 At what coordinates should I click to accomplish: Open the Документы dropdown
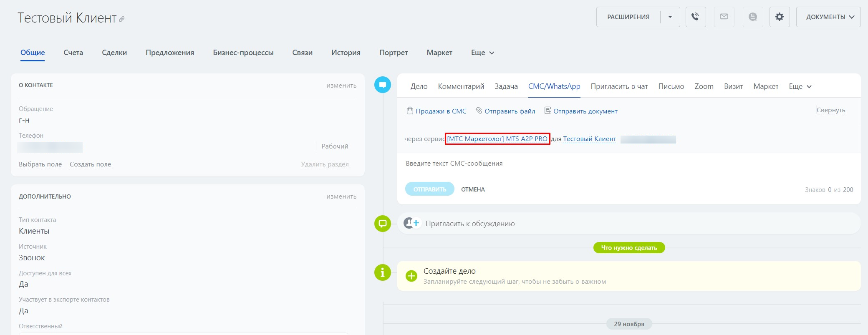pyautogui.click(x=828, y=17)
